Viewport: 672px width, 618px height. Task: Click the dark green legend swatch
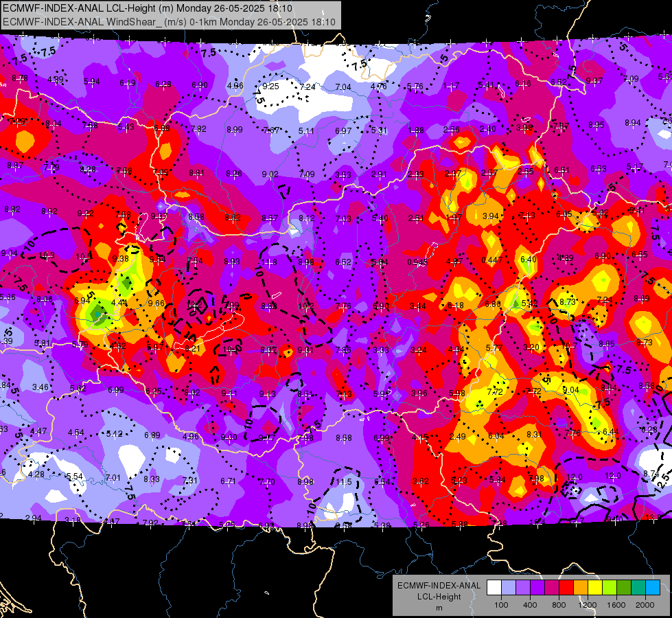click(623, 588)
